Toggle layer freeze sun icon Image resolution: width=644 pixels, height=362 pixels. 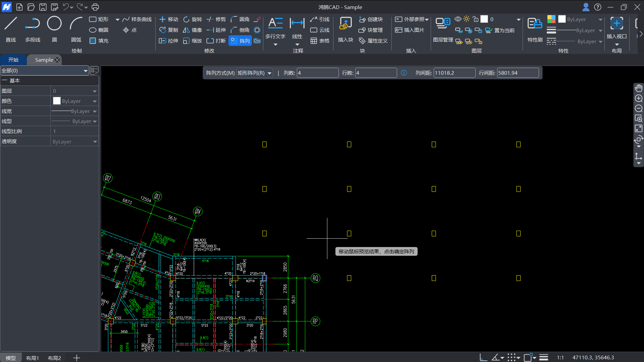click(x=467, y=19)
